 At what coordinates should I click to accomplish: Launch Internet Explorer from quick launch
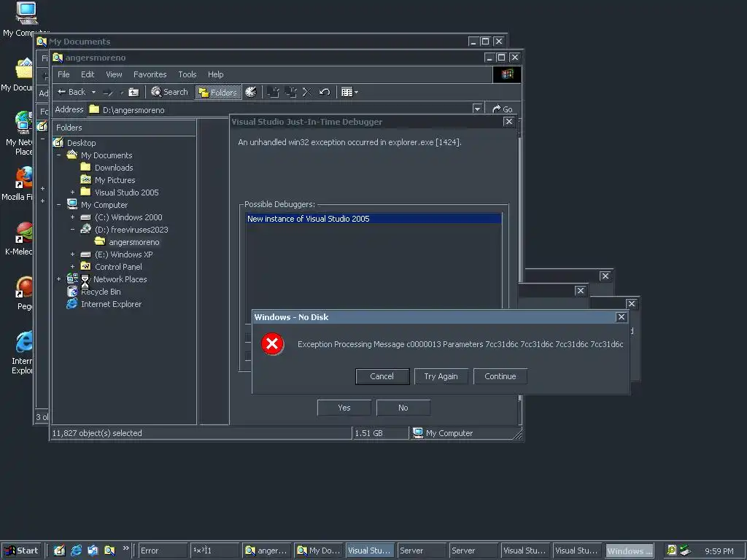tap(76, 551)
